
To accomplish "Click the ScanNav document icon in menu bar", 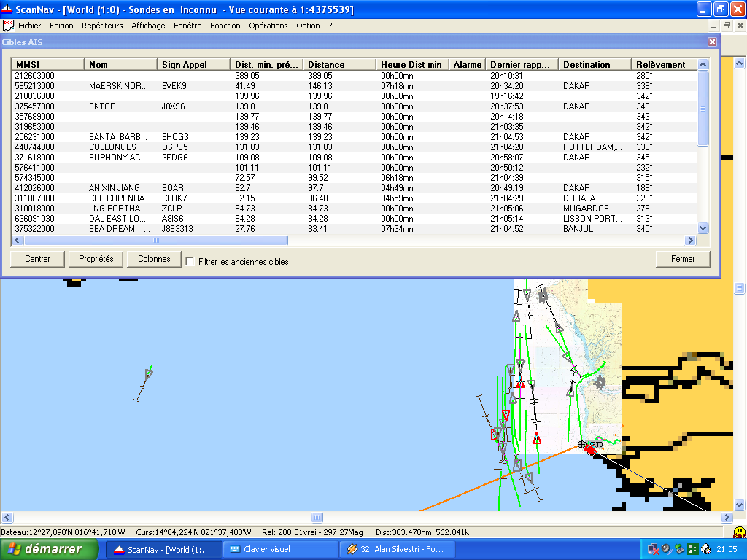I will [x=8, y=26].
